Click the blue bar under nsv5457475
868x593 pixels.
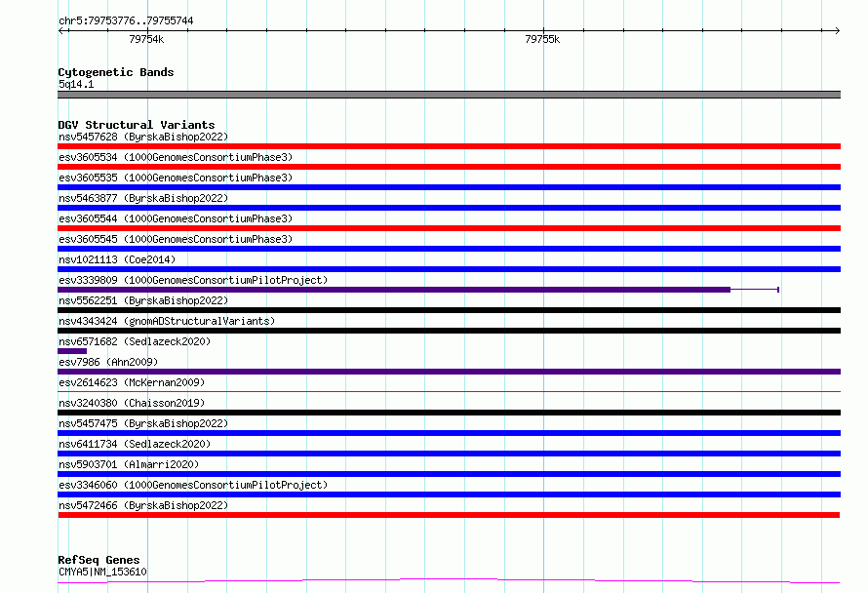click(449, 433)
